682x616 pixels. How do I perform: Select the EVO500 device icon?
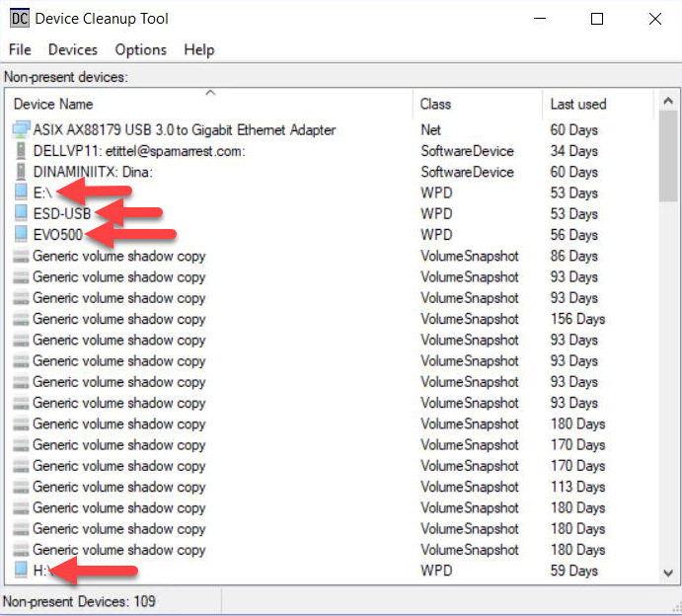tap(21, 234)
